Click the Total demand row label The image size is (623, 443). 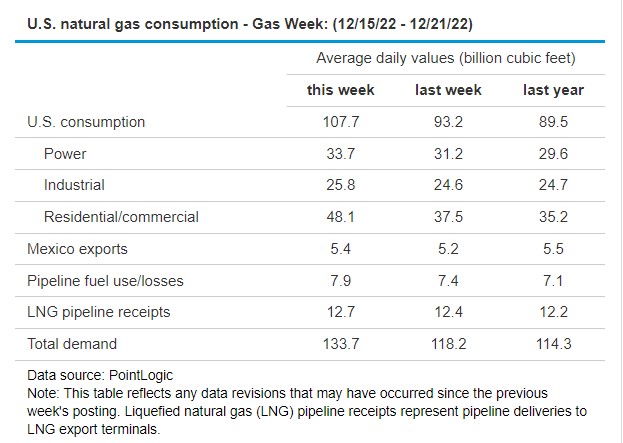point(72,344)
